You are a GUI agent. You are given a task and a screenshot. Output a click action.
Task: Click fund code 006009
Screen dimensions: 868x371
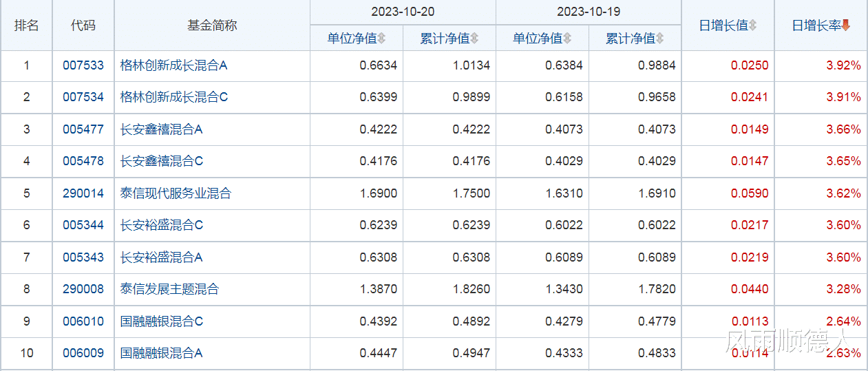(x=83, y=353)
